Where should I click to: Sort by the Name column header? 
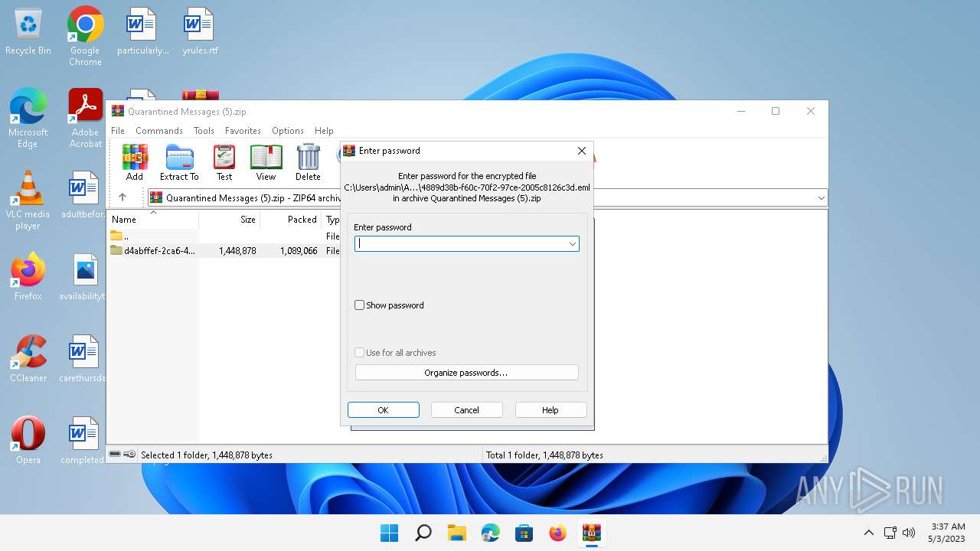pos(152,220)
